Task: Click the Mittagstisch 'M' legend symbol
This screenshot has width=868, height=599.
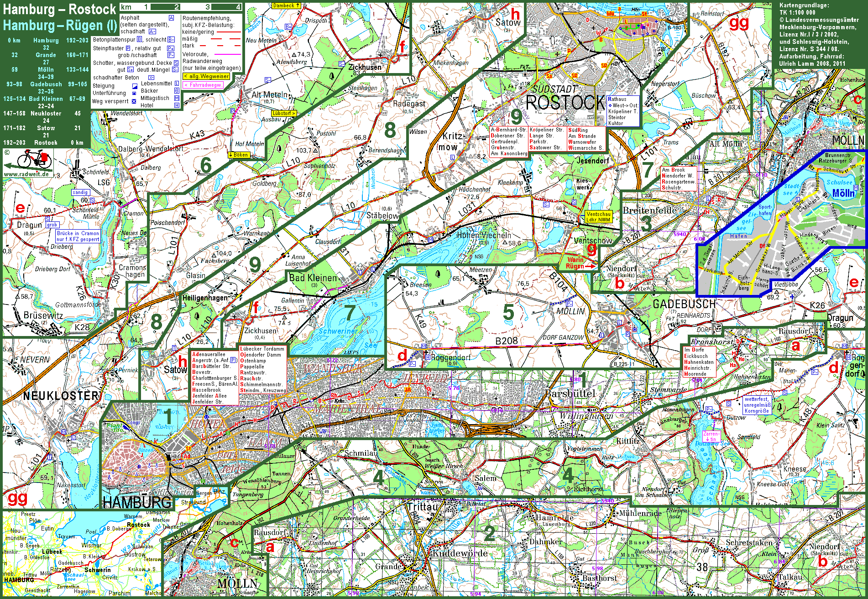Action: (177, 98)
